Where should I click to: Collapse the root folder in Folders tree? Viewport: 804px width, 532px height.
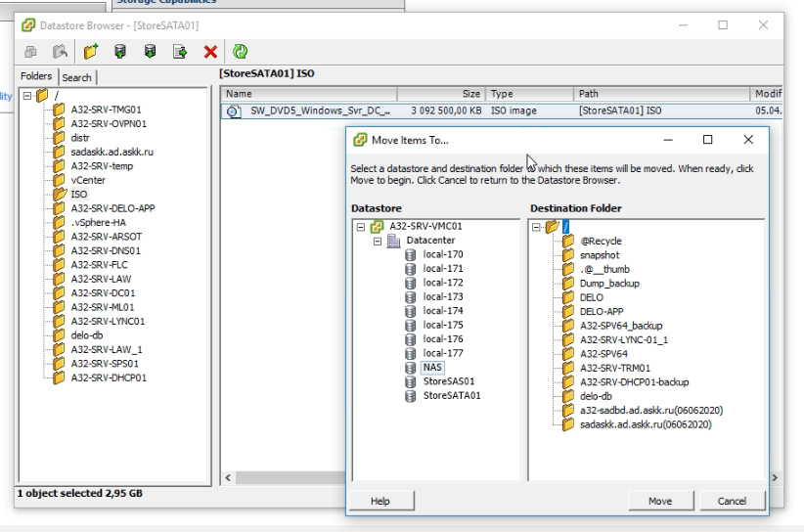point(27,96)
